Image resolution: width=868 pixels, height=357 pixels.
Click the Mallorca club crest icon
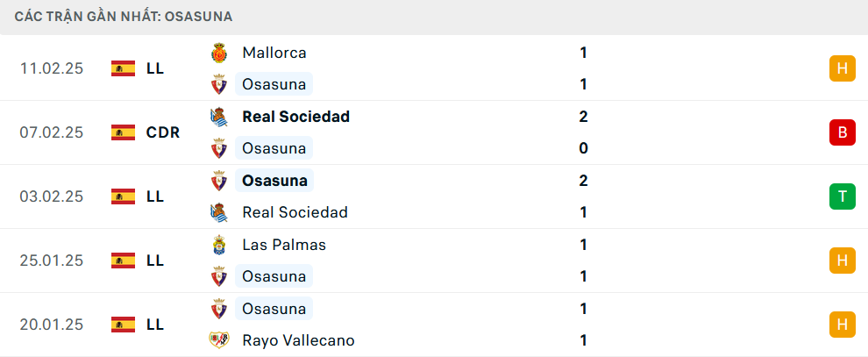tap(218, 53)
